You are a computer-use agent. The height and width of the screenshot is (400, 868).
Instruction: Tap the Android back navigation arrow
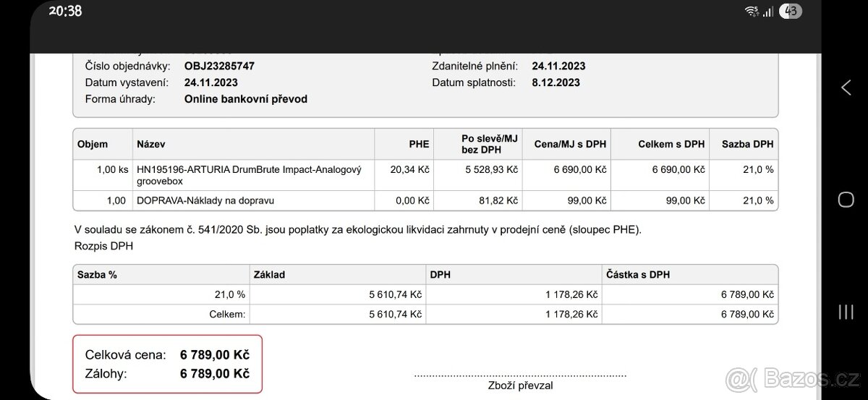pyautogui.click(x=846, y=88)
